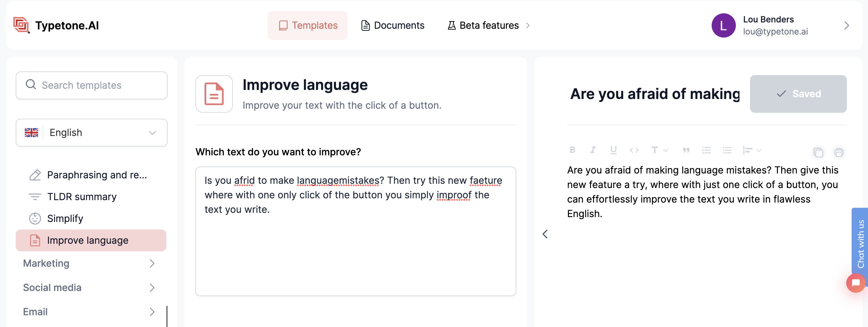This screenshot has height=327, width=868.
Task: Open the Beta features menu
Action: [488, 25]
